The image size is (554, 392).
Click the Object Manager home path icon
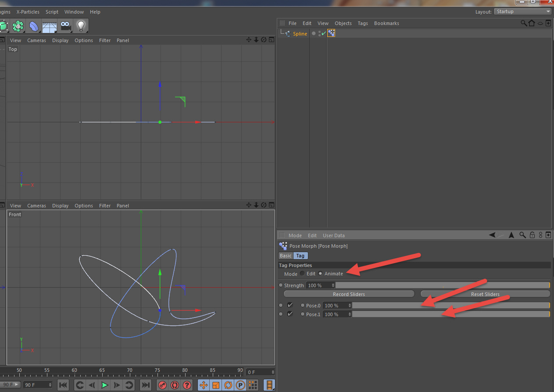532,23
